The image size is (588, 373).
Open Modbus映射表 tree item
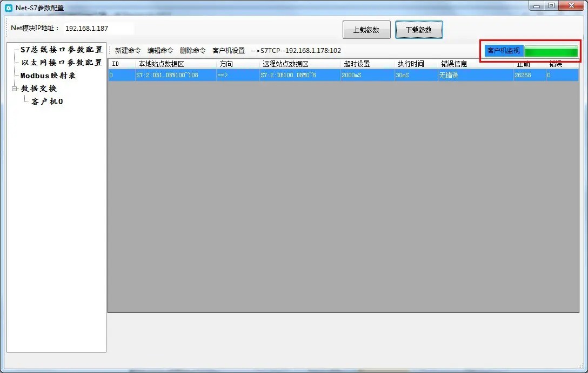[48, 76]
